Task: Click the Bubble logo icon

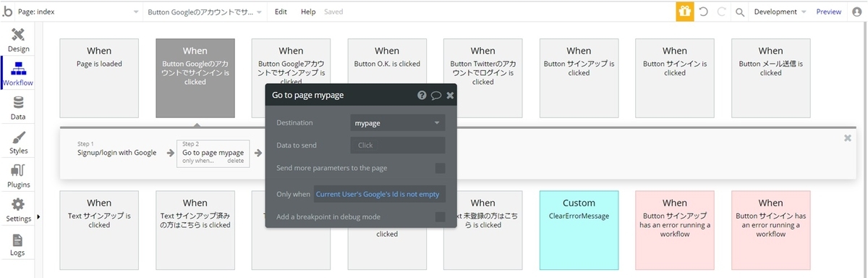Action: (x=8, y=11)
